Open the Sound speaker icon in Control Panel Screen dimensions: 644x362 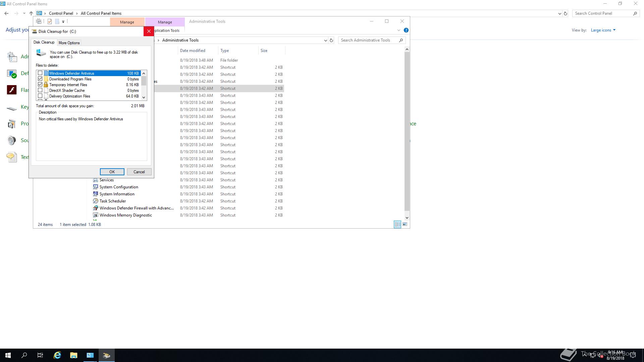point(12,140)
